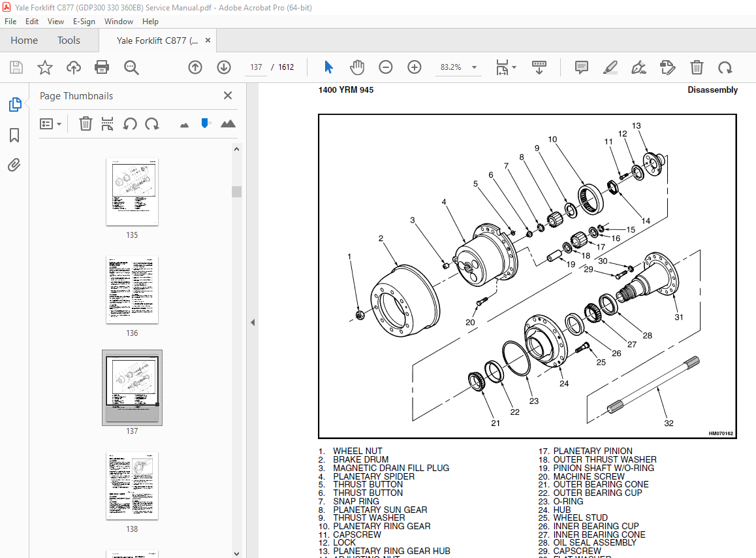Click the scrolling mode keyboard icon
Image resolution: width=756 pixels, height=558 pixels.
[x=539, y=67]
